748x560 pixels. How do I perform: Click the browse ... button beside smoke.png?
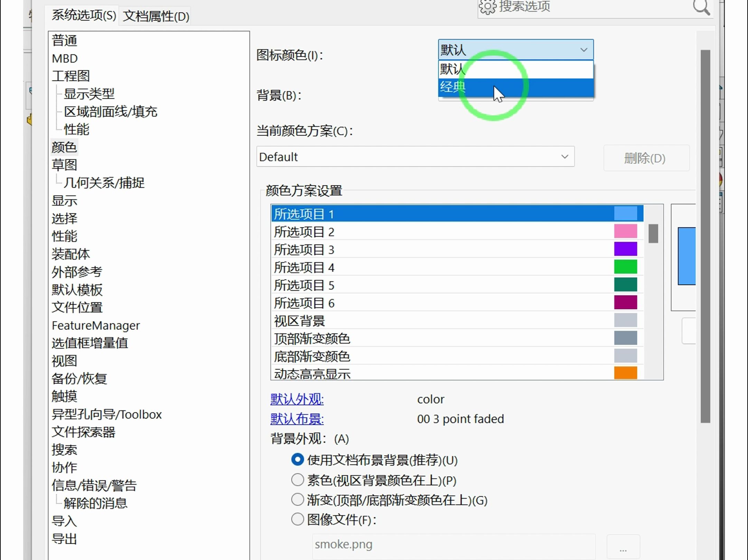[623, 547]
